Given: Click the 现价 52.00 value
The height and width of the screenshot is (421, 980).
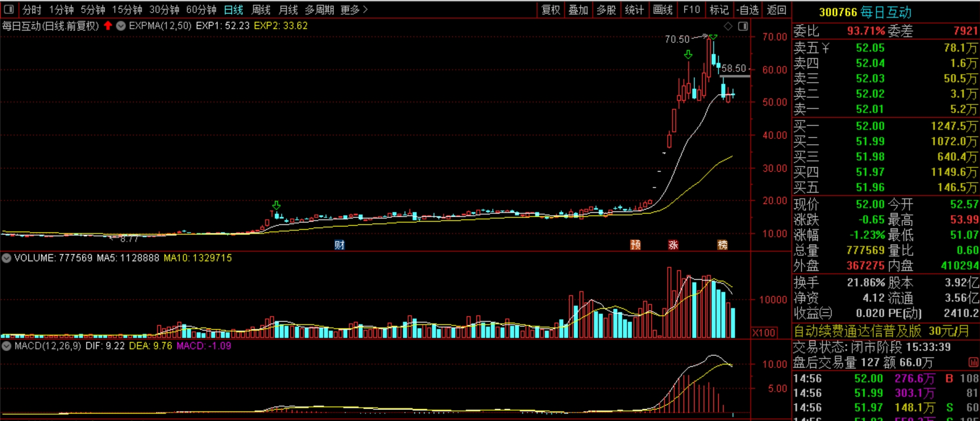Looking at the screenshot, I should (x=870, y=204).
